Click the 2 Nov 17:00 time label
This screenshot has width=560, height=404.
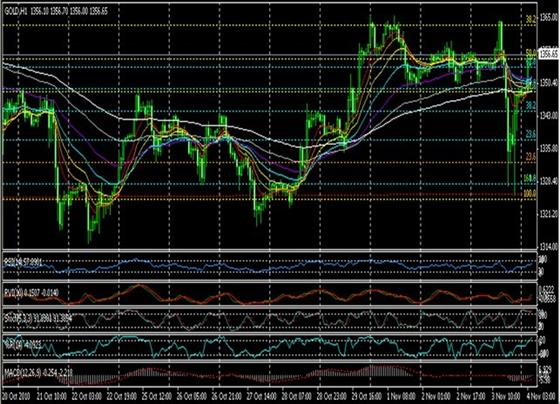tap(472, 396)
